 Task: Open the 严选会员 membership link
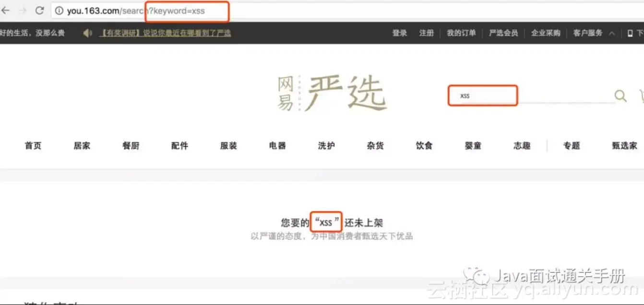point(503,33)
